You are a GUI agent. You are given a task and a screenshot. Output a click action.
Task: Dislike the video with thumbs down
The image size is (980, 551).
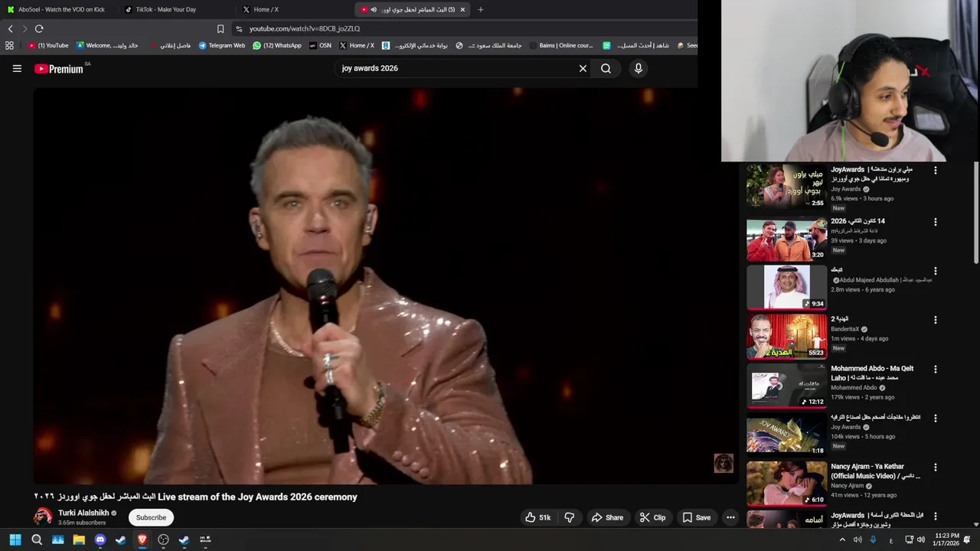pyautogui.click(x=570, y=517)
